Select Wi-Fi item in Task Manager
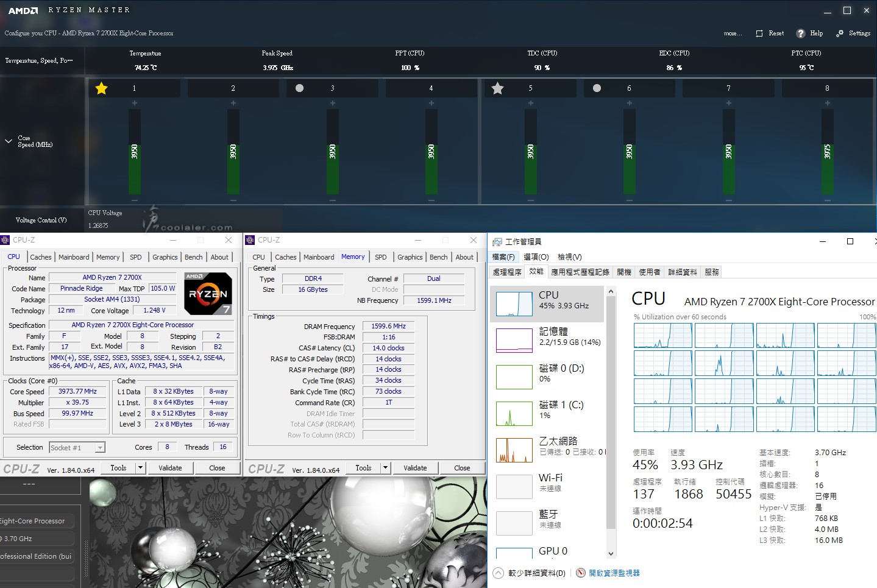 pos(547,486)
